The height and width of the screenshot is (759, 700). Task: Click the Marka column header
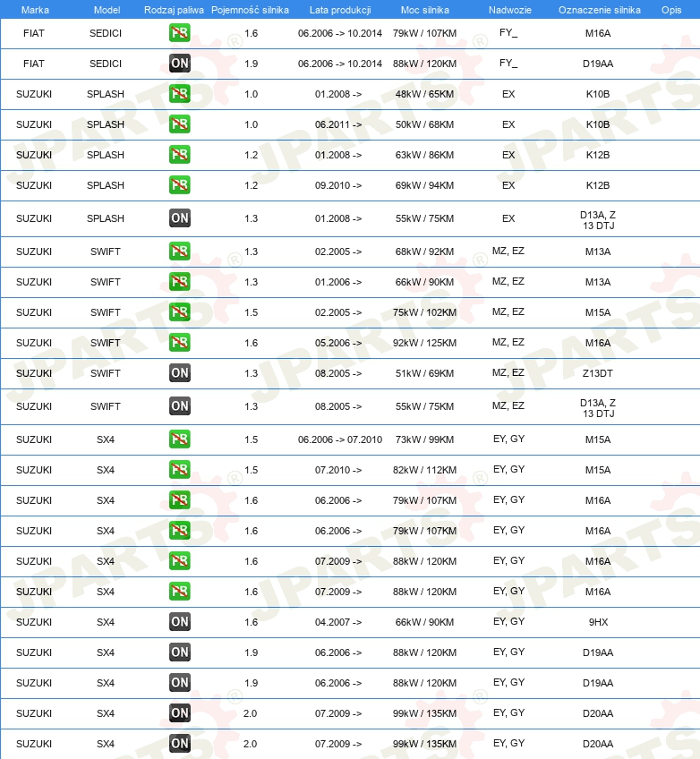(x=35, y=10)
